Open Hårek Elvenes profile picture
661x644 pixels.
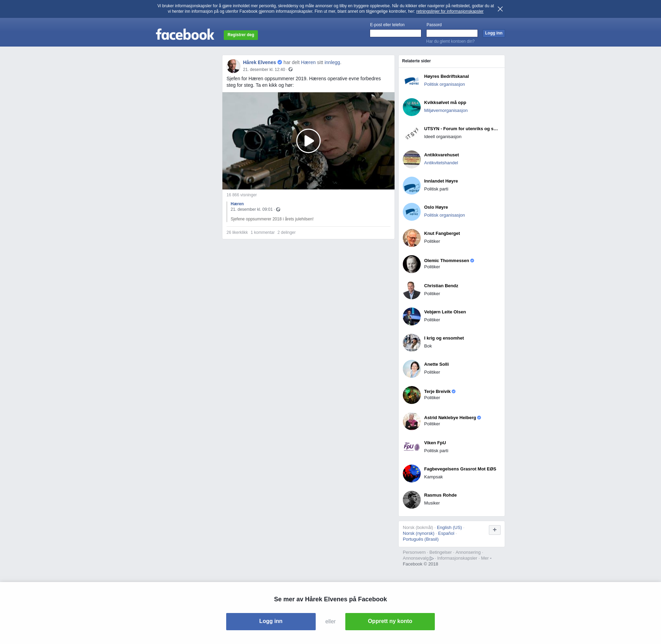pyautogui.click(x=233, y=66)
